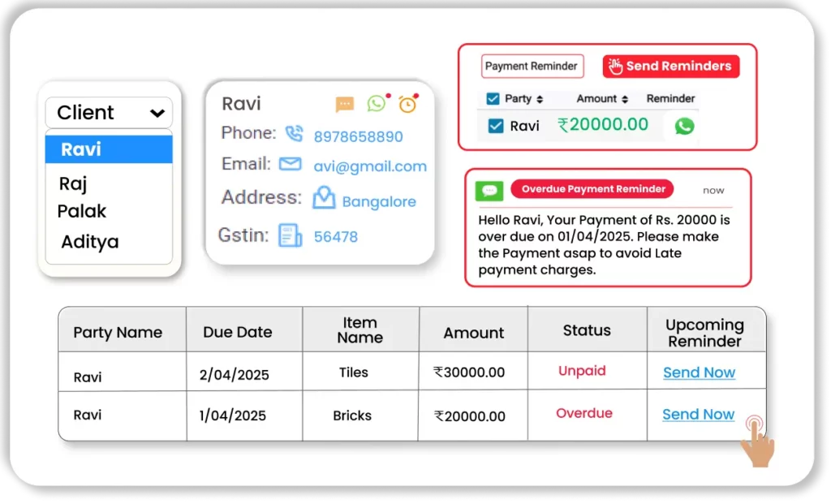The image size is (831, 504).
Task: Click the alarm clock reminder icon
Action: click(x=407, y=104)
